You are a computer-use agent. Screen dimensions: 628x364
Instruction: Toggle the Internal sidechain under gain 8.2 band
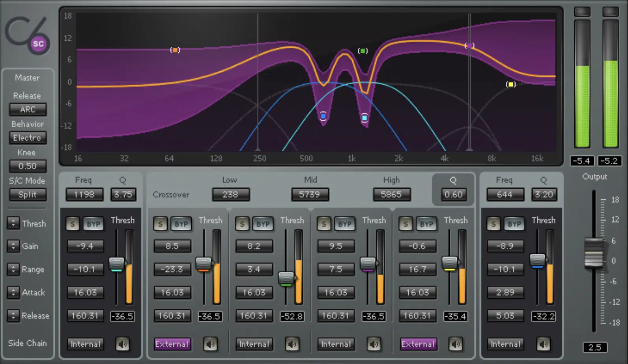click(x=254, y=344)
